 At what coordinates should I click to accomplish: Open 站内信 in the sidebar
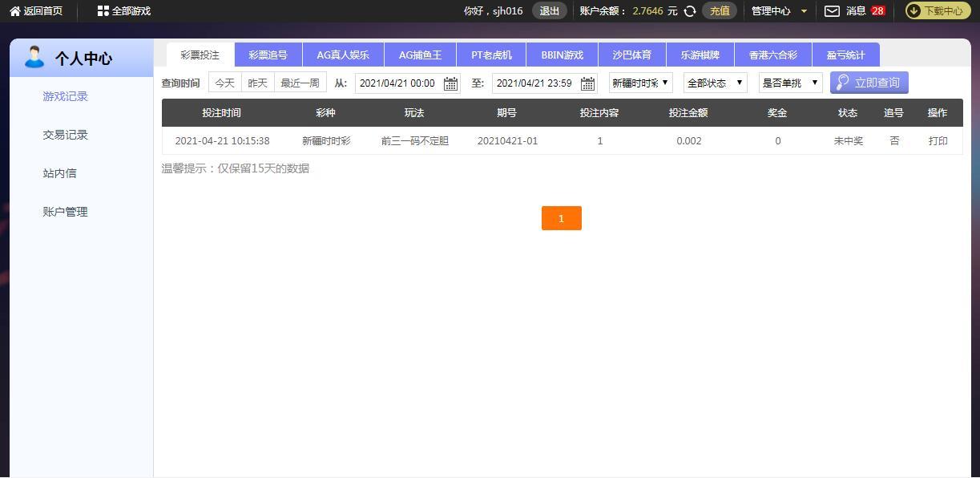pyautogui.click(x=60, y=173)
